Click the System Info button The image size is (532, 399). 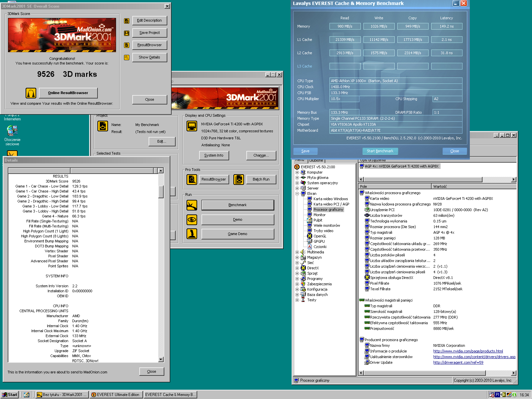click(214, 155)
